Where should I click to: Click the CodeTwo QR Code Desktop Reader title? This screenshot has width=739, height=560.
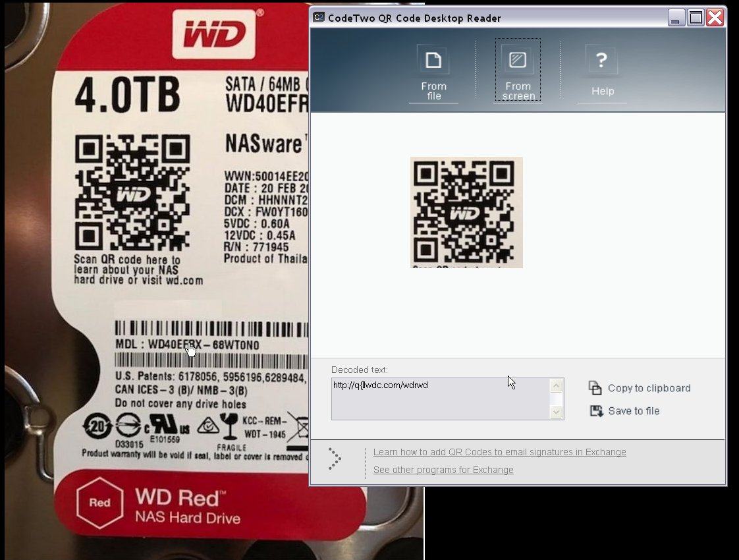414,18
